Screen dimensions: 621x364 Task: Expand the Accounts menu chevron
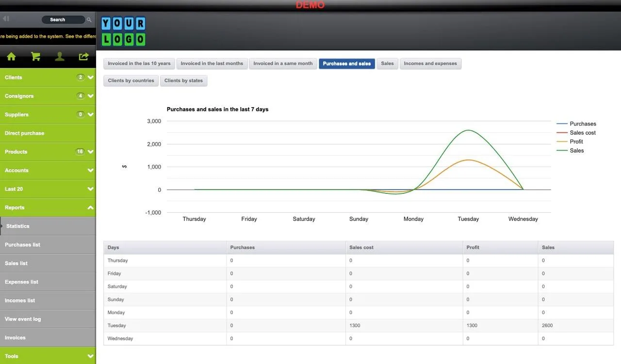click(90, 171)
